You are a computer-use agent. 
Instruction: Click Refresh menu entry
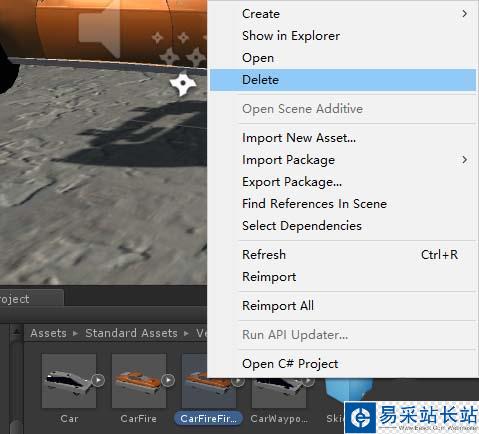[x=343, y=255]
